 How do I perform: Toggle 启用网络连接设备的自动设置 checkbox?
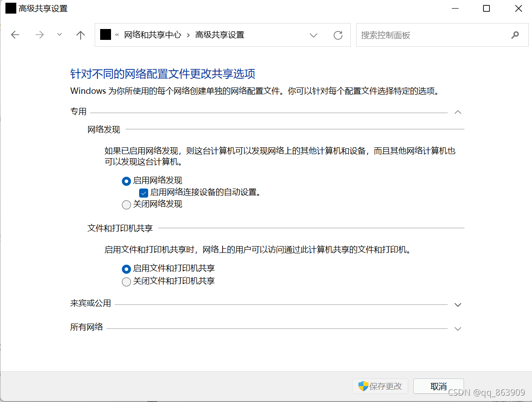(144, 193)
